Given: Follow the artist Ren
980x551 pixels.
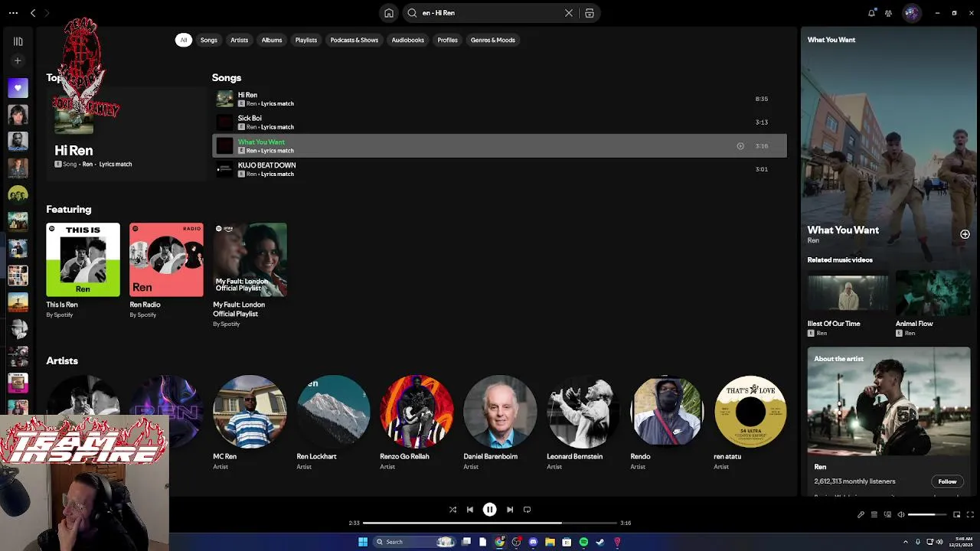Looking at the screenshot, I should pyautogui.click(x=947, y=481).
